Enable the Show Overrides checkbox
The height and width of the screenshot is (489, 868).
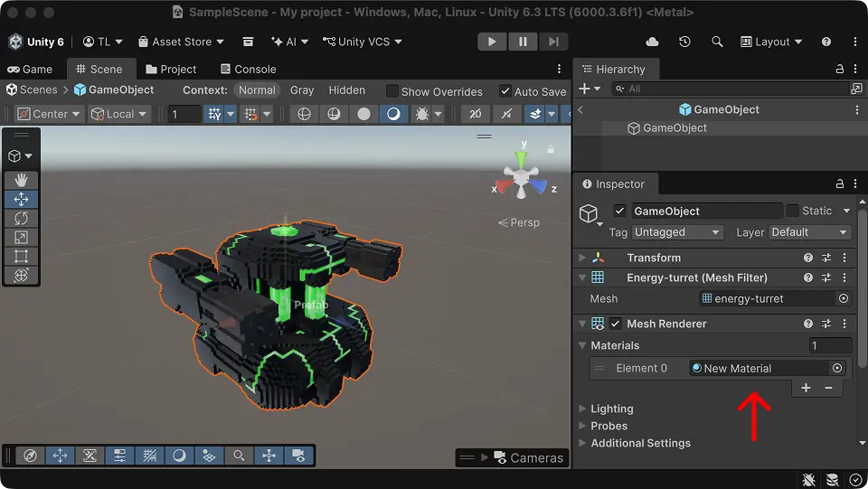tap(392, 91)
